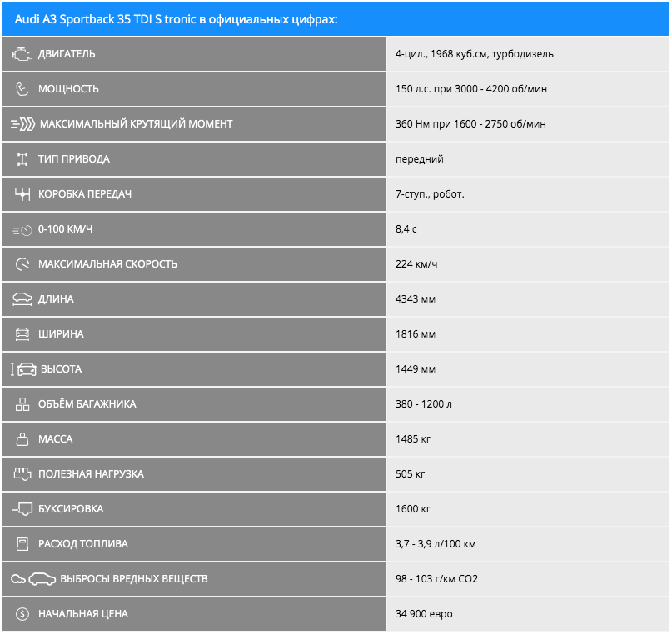
Task: Click the engine icon beside ДВИГАТЕЛЬ
Action: pos(22,54)
